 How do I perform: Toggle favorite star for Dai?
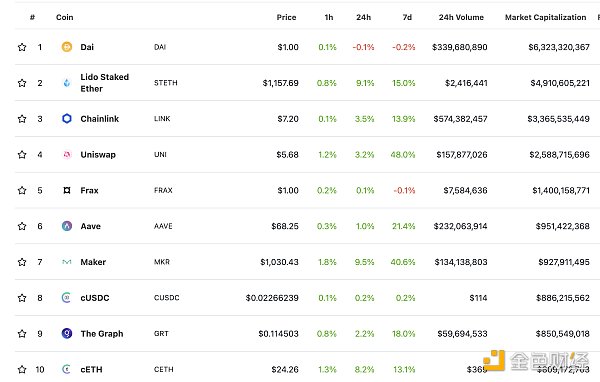tap(22, 47)
